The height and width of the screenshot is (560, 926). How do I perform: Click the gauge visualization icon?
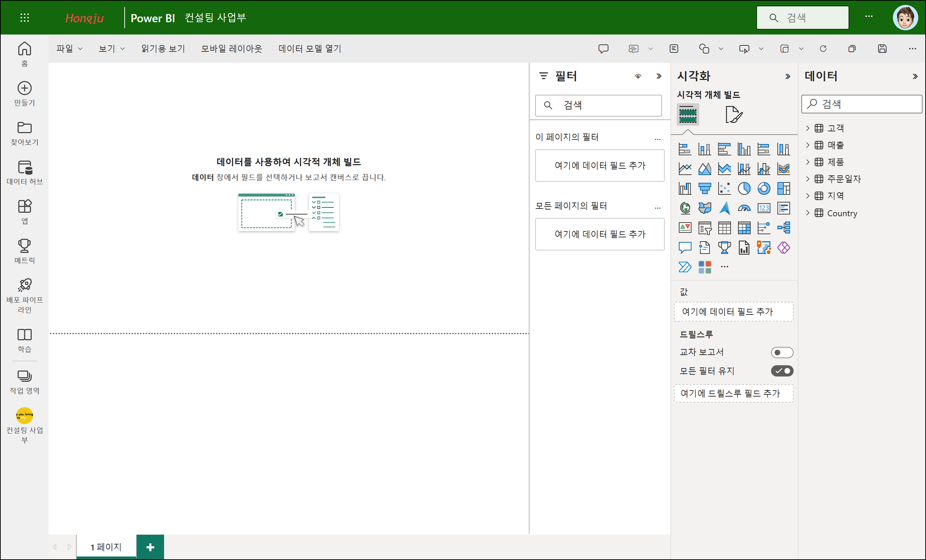click(x=744, y=208)
